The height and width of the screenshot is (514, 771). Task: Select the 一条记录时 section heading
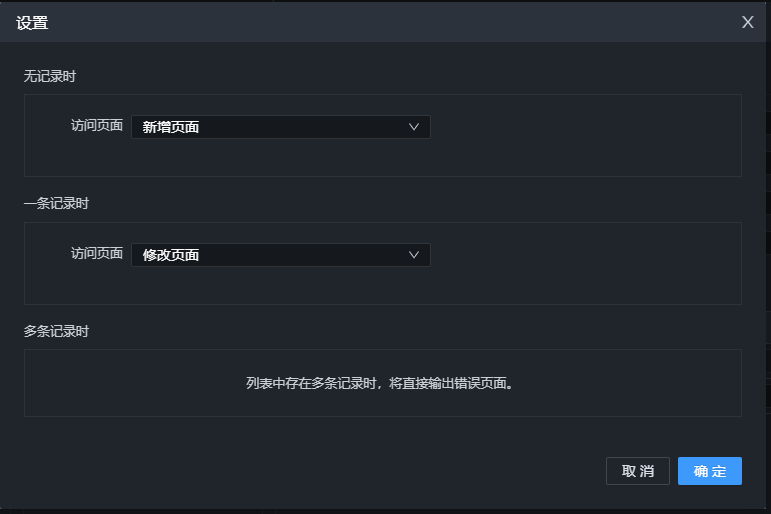tap(56, 204)
